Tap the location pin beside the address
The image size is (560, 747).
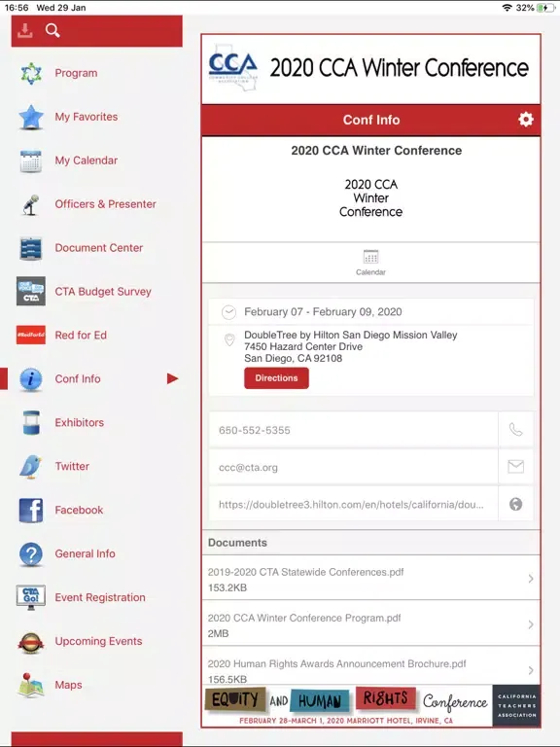click(x=229, y=339)
